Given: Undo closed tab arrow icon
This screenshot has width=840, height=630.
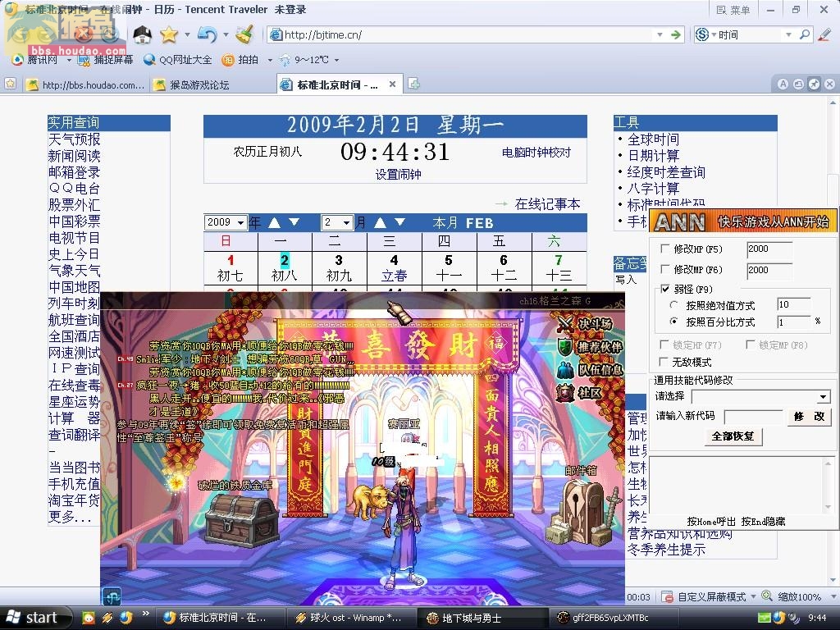Looking at the screenshot, I should 207,34.
